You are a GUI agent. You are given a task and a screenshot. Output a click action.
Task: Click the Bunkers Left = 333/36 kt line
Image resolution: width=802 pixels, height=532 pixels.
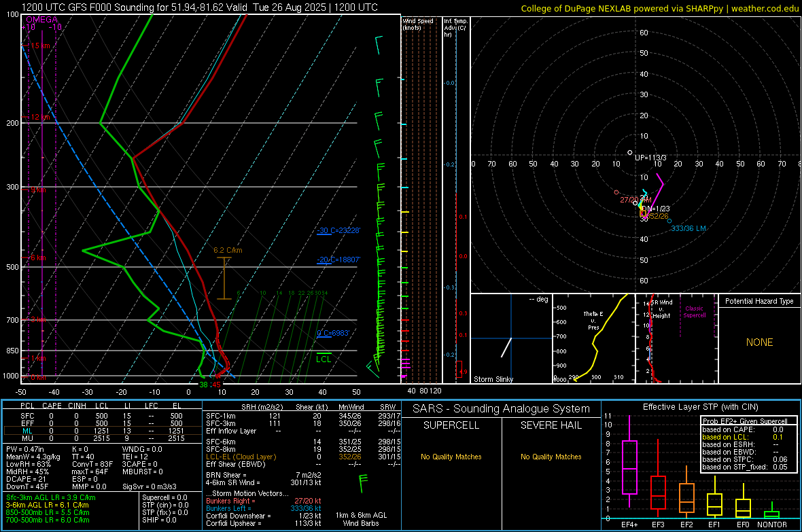[x=264, y=508]
